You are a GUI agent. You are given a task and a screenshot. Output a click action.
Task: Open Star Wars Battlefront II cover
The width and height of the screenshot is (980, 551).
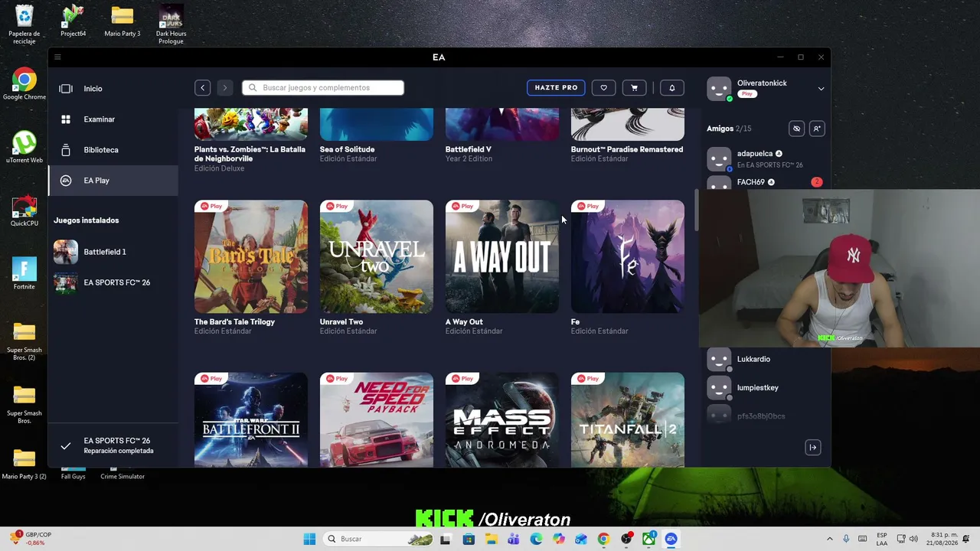pos(251,419)
